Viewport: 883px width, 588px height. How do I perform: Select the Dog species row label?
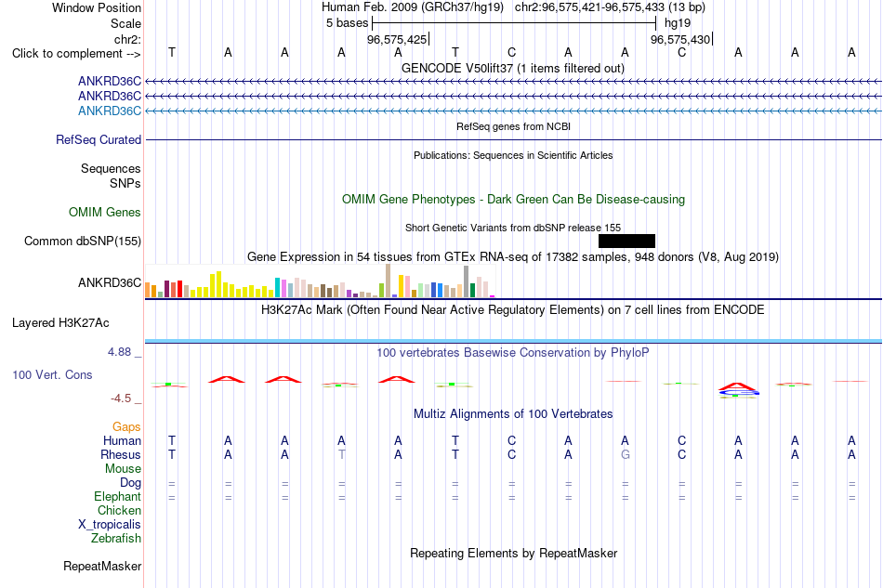(130, 482)
